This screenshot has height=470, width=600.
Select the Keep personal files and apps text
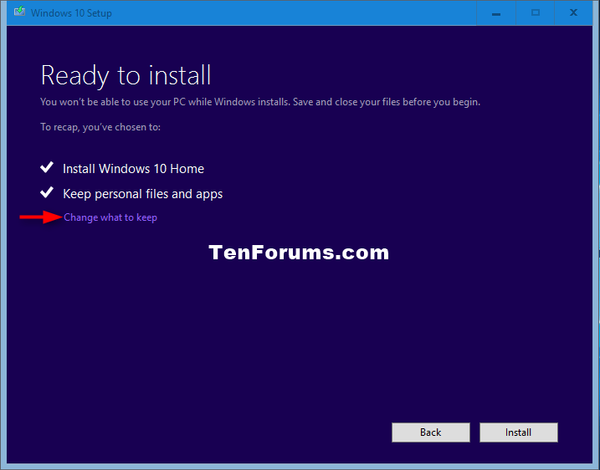click(142, 194)
